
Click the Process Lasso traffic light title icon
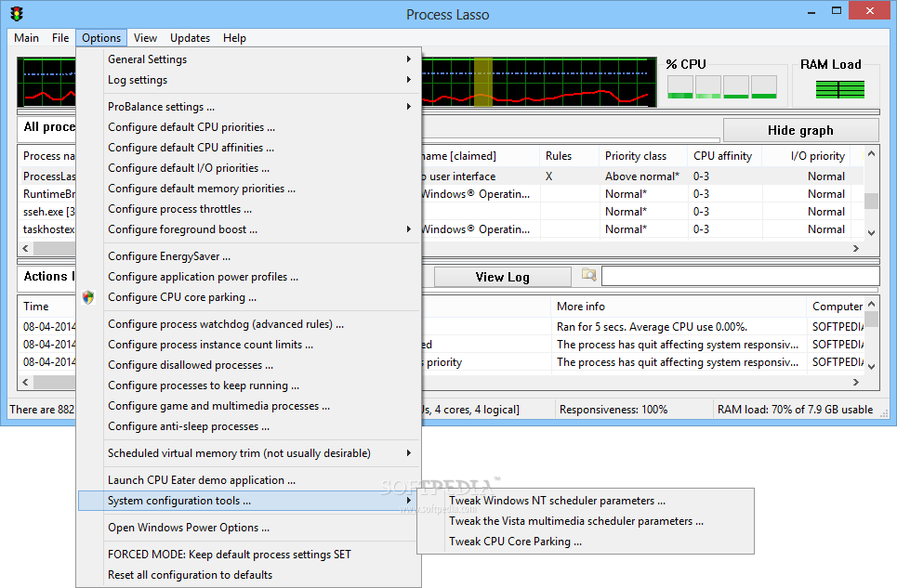click(17, 14)
